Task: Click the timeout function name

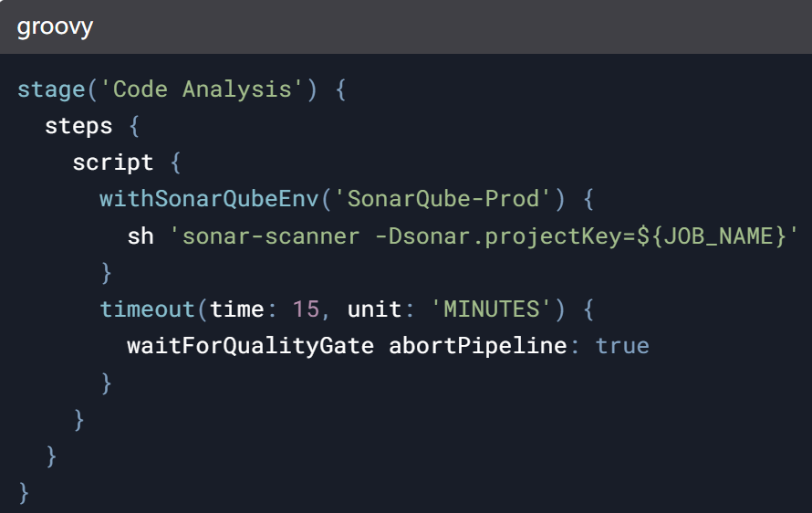Action: coord(147,309)
